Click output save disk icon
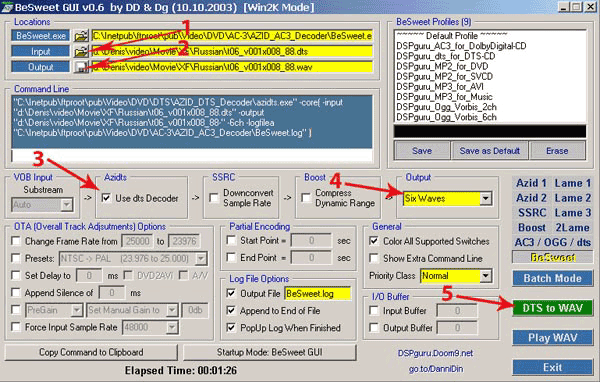 pos(81,67)
